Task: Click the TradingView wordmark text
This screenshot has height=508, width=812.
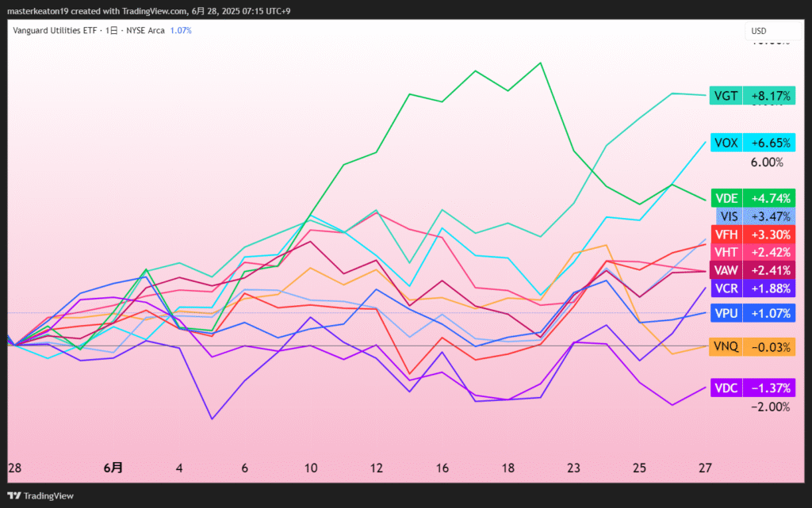Action: (48, 495)
